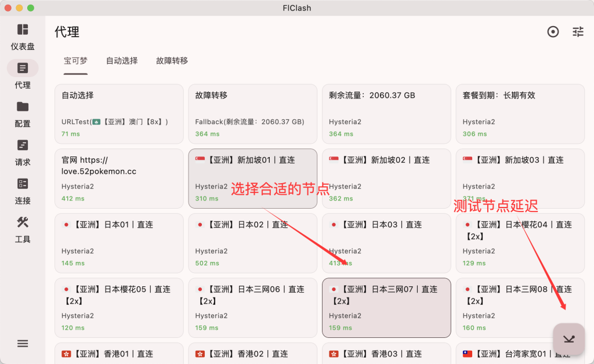This screenshot has width=594, height=364.
Task: Choose the 香港03 直连 node
Action: pos(386,354)
